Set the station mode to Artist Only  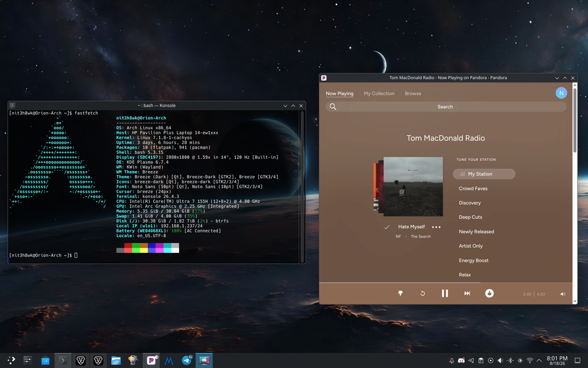click(x=471, y=246)
